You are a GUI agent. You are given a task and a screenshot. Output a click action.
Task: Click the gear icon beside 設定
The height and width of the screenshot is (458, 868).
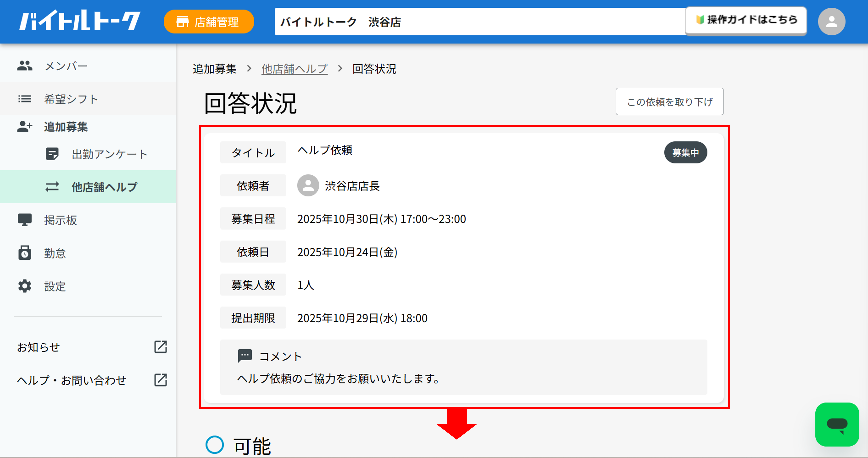[25, 286]
